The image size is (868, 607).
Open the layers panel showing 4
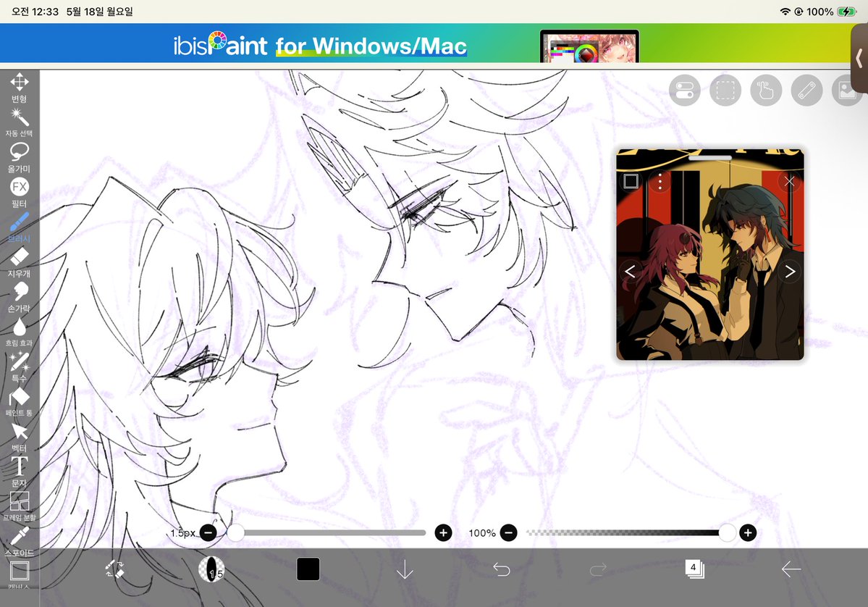694,569
